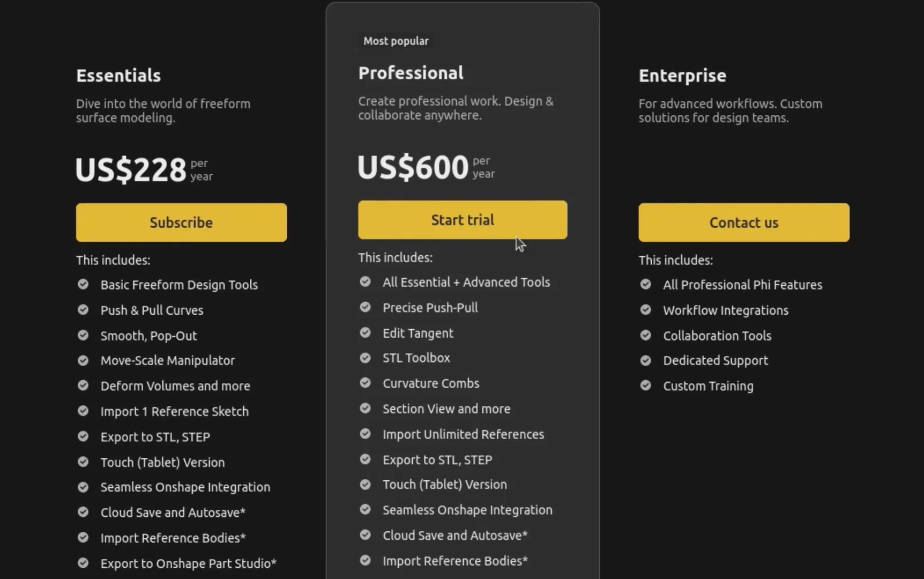Click the Enterprise plan title

point(682,76)
